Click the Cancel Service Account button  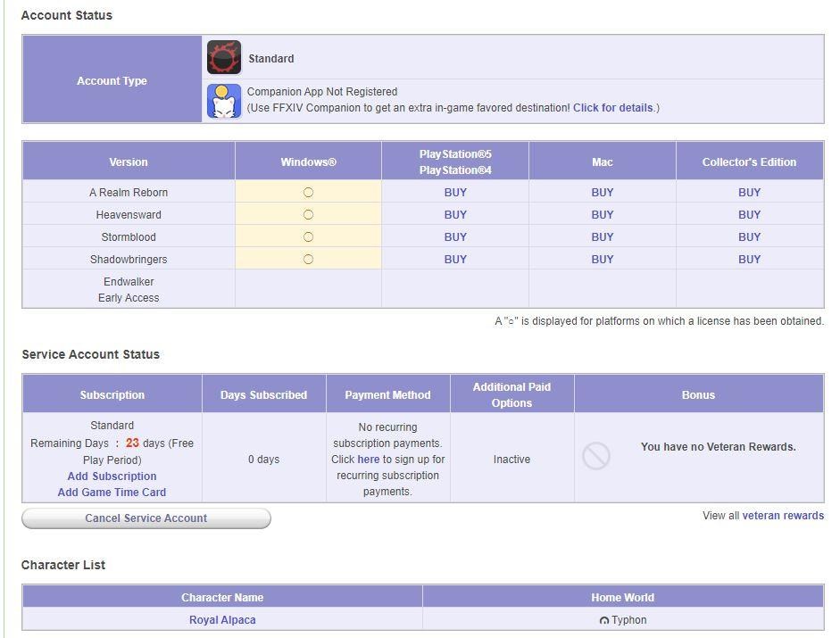pos(146,518)
